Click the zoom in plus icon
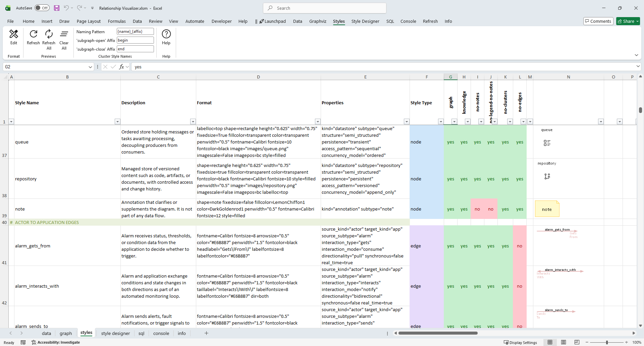Viewport: 644px width, 346px height. pos(626,342)
